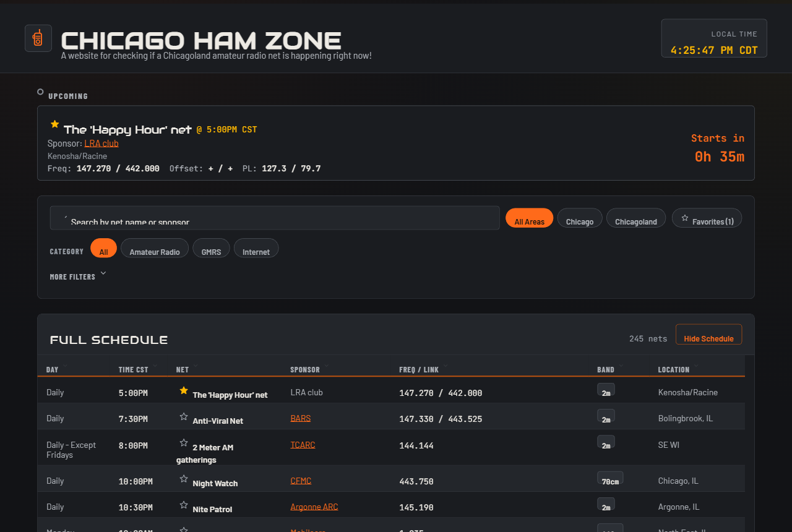792x532 pixels.
Task: Focus the net name or sponsor search field
Action: [x=275, y=218]
